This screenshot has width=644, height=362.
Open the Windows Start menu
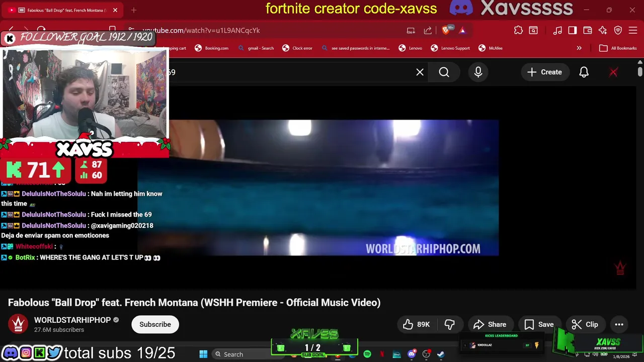point(203,354)
